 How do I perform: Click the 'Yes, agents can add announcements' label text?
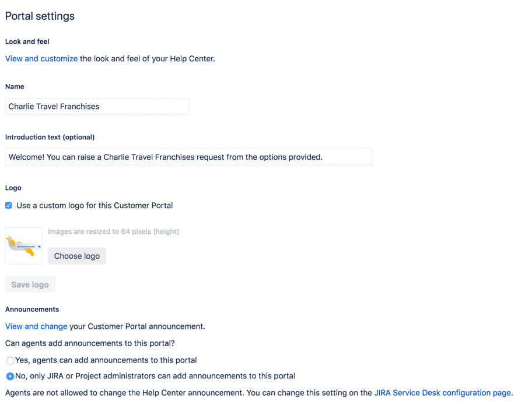tap(106, 360)
